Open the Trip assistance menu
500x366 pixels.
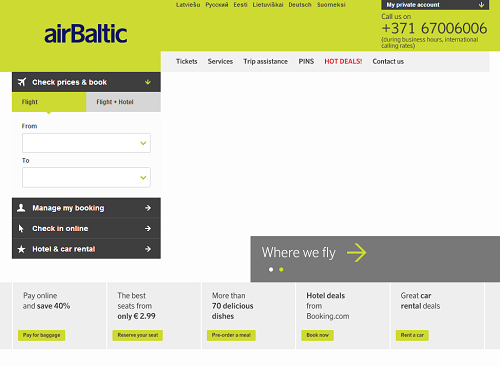pos(265,61)
